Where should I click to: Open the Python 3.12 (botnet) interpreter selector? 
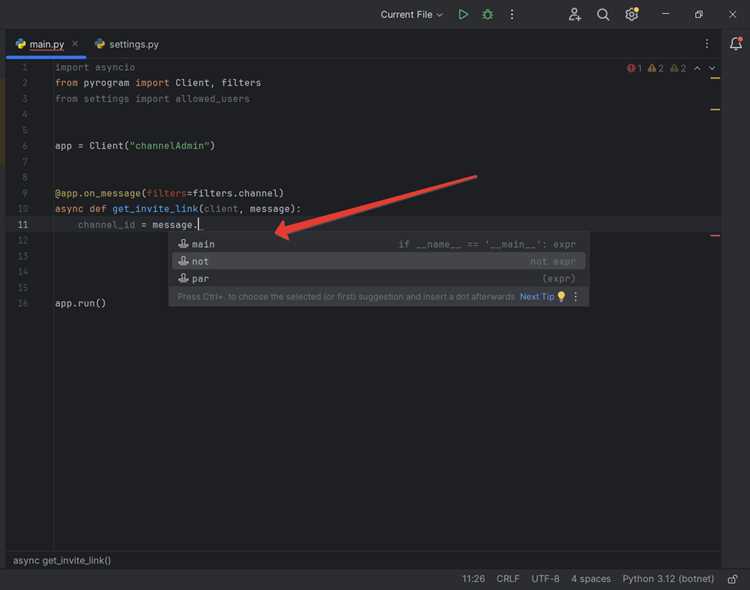668,579
